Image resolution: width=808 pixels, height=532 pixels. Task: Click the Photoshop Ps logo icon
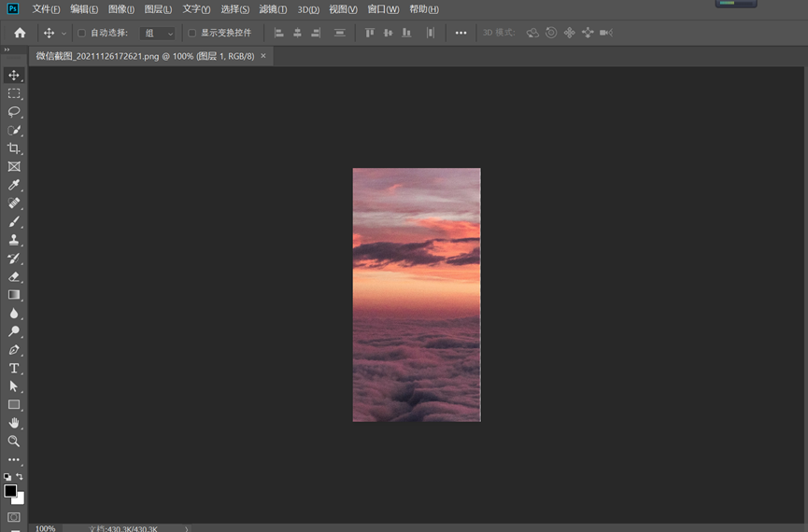[13, 8]
